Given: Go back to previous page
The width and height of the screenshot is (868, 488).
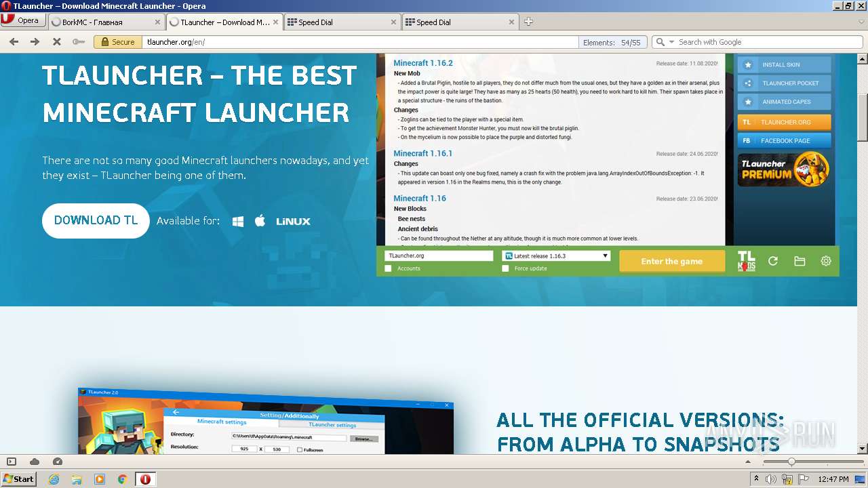Looking at the screenshot, I should (14, 42).
